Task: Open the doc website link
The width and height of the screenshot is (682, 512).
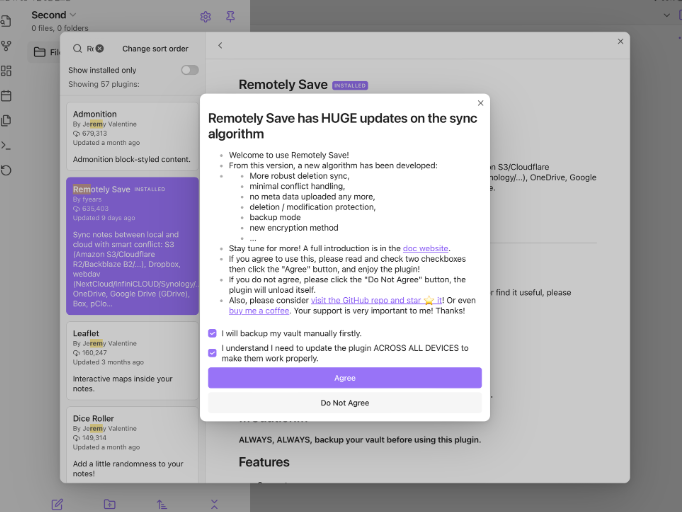Action: [x=425, y=248]
